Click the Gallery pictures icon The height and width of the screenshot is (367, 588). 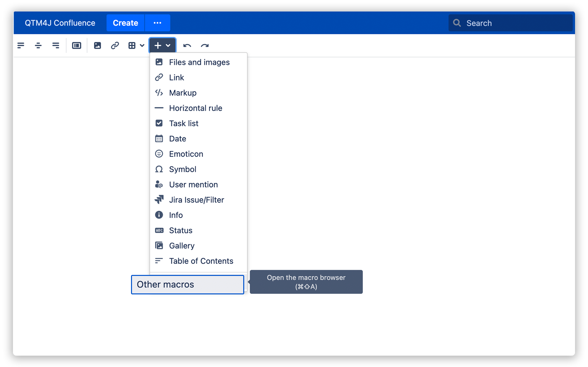159,245
